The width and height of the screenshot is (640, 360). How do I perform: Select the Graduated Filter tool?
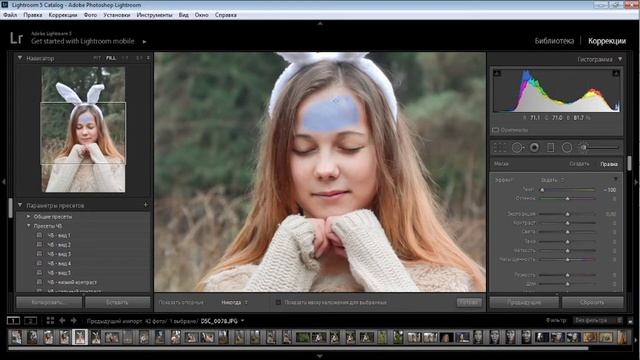pos(550,147)
